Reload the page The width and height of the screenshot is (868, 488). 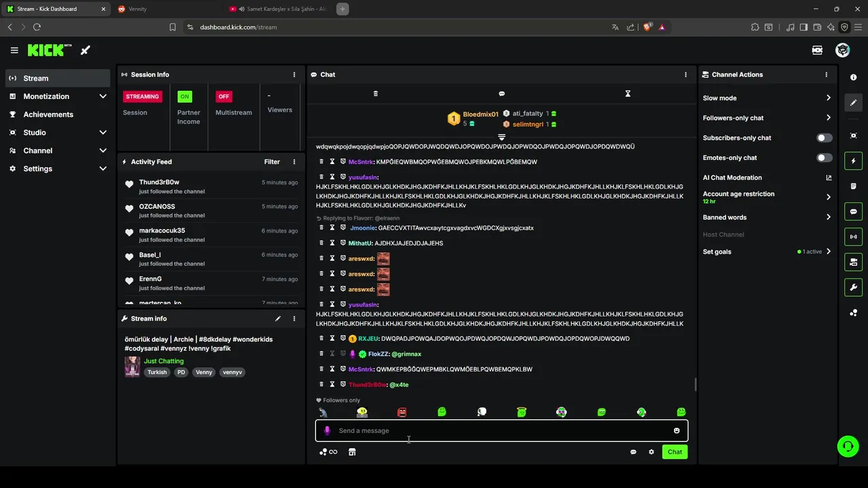[37, 27]
